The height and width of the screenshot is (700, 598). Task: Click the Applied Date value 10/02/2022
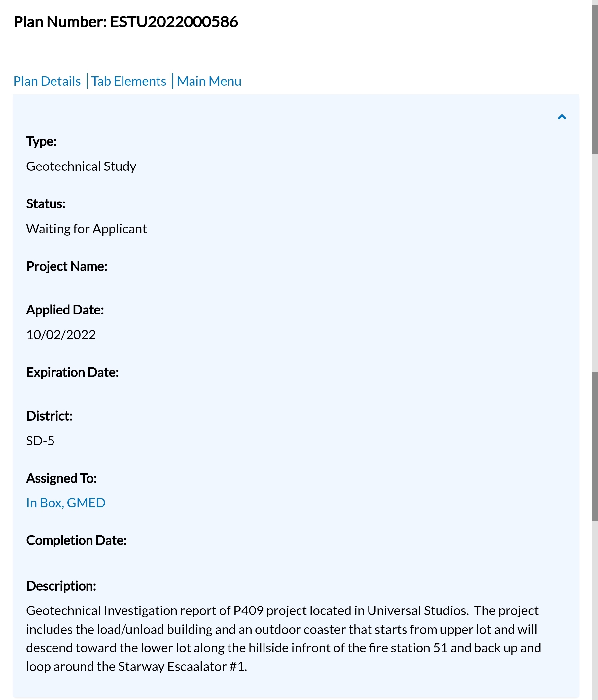61,334
